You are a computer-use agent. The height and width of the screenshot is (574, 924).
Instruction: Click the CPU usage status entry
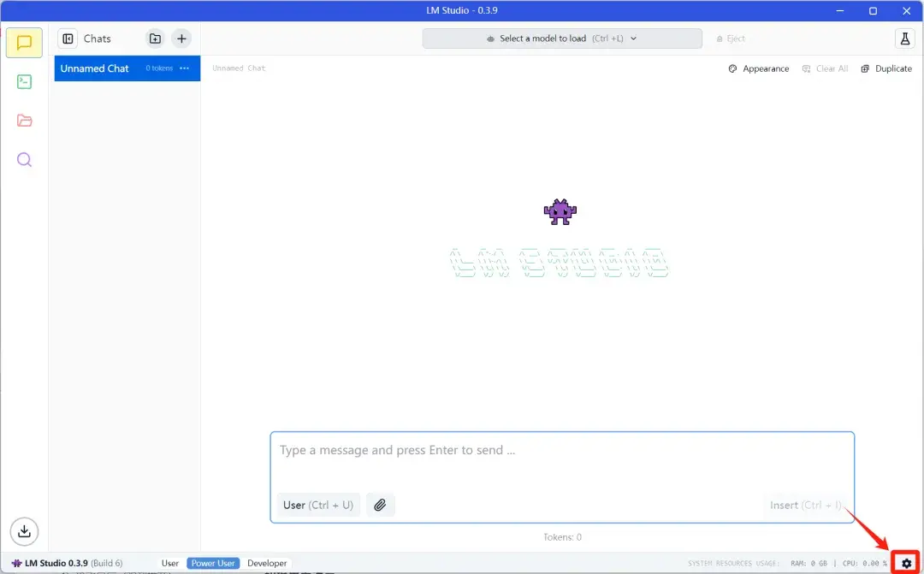point(864,564)
